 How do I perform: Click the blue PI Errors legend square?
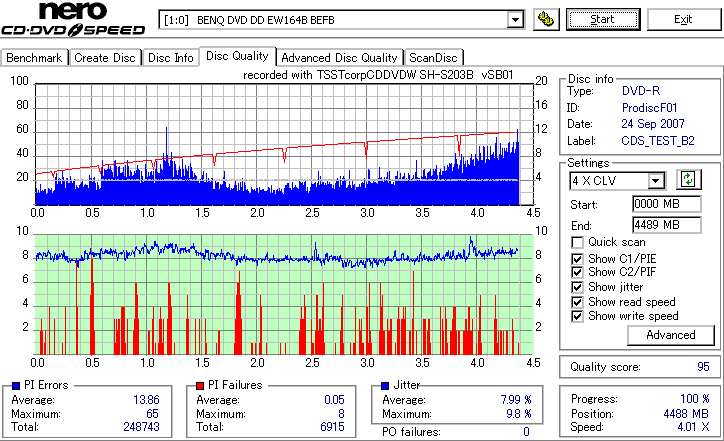coord(16,386)
